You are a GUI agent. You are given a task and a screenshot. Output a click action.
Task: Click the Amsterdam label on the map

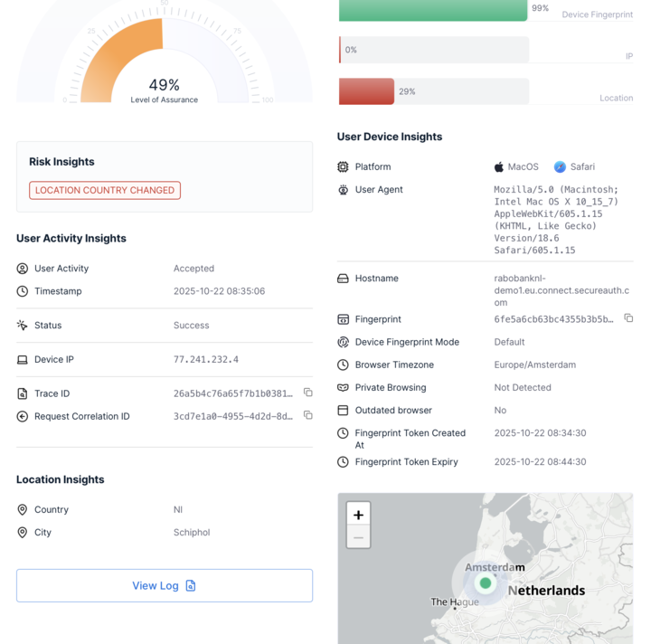pos(495,567)
